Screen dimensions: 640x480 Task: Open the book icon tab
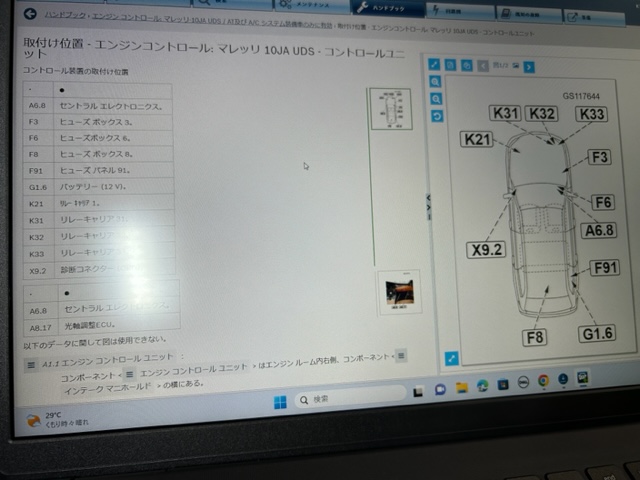coord(528,14)
